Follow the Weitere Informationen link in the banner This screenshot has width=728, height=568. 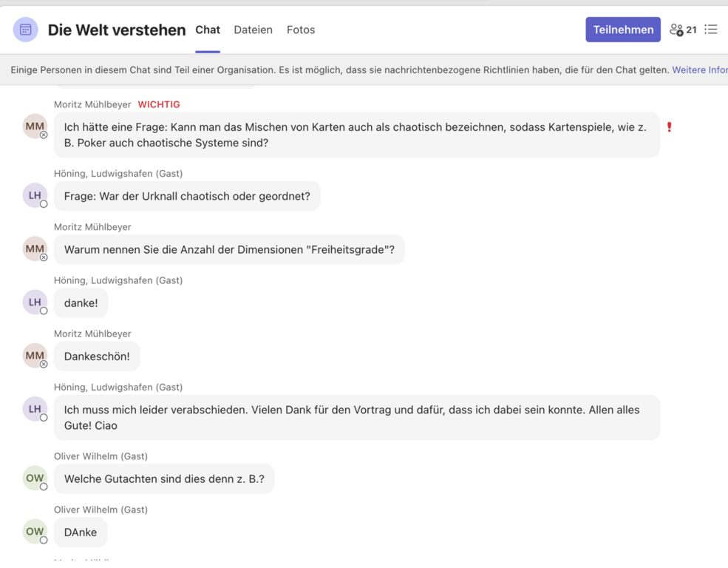699,70
